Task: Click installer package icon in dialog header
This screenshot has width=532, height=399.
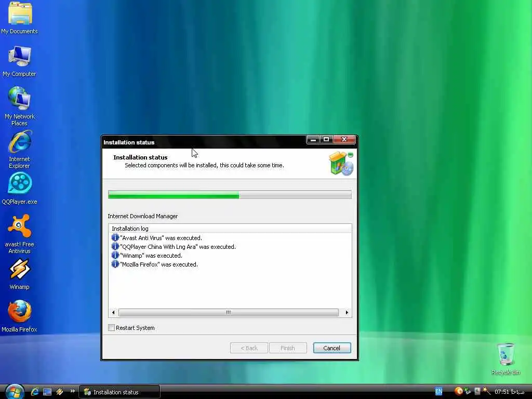Action: pos(341,164)
